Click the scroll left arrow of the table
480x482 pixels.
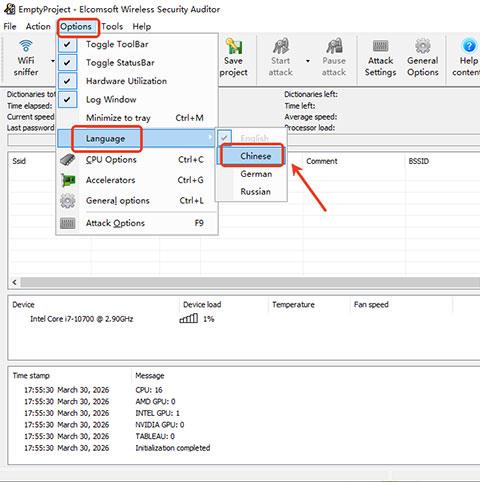[14, 282]
